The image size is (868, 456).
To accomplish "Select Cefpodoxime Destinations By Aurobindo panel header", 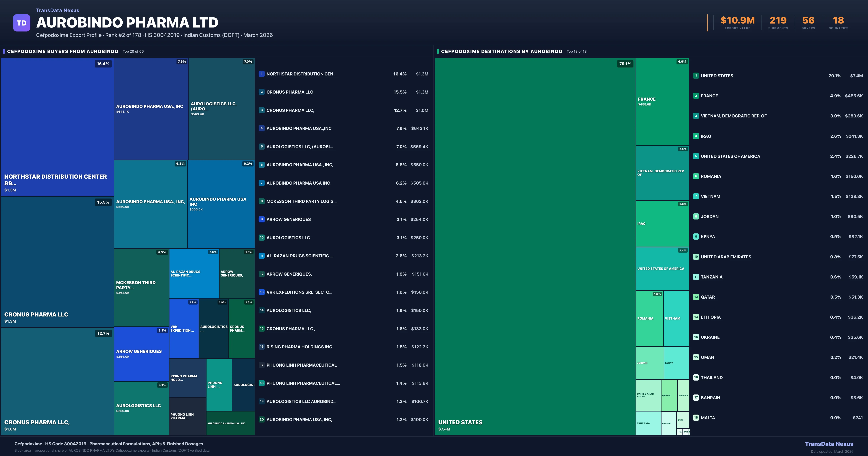I will pos(501,51).
